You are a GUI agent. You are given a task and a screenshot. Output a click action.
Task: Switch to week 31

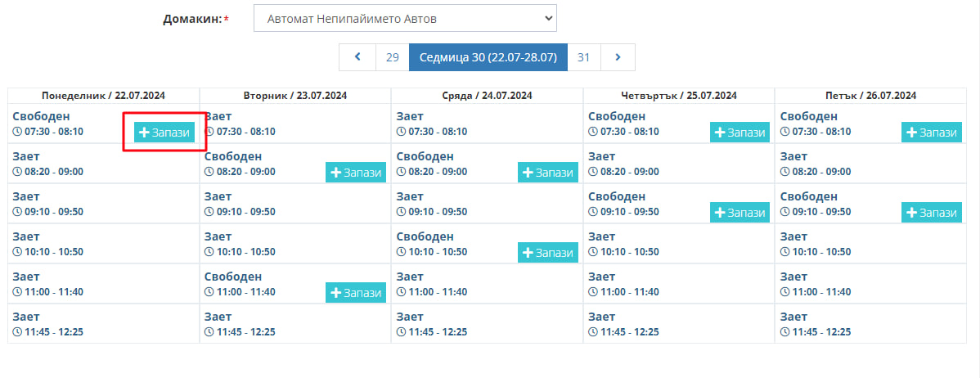(x=583, y=57)
